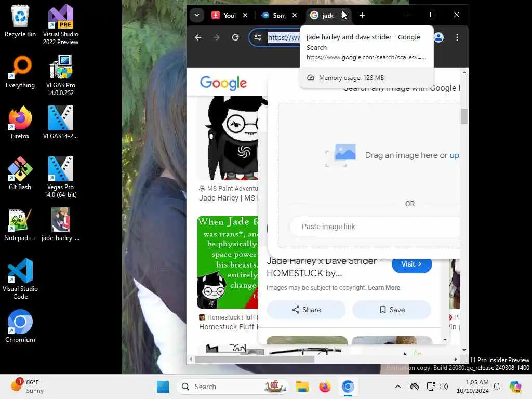Viewport: 532px width, 399px height.
Task: Launch Visual Studio Code desktop shortcut
Action: (x=20, y=279)
